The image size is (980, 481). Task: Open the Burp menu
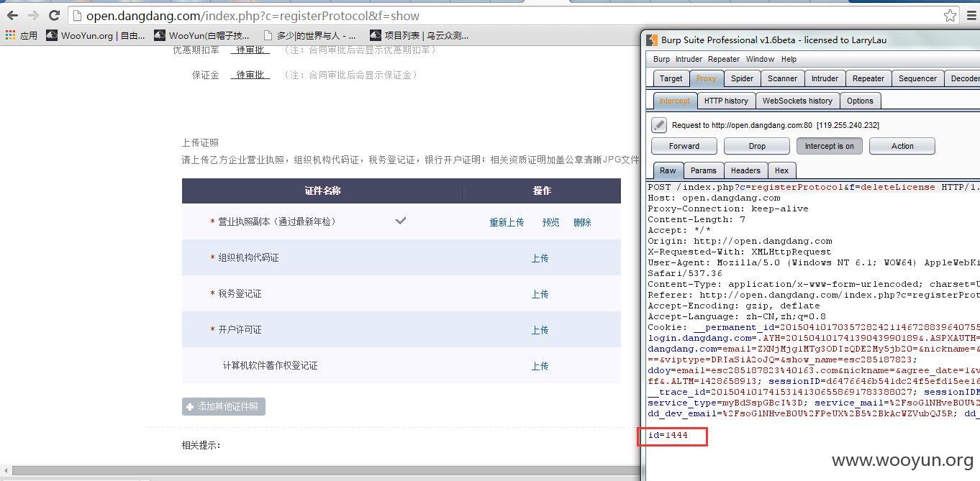[661, 59]
